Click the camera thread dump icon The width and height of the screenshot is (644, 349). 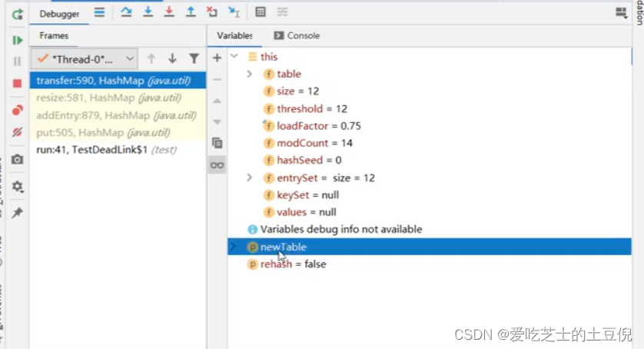click(x=17, y=159)
